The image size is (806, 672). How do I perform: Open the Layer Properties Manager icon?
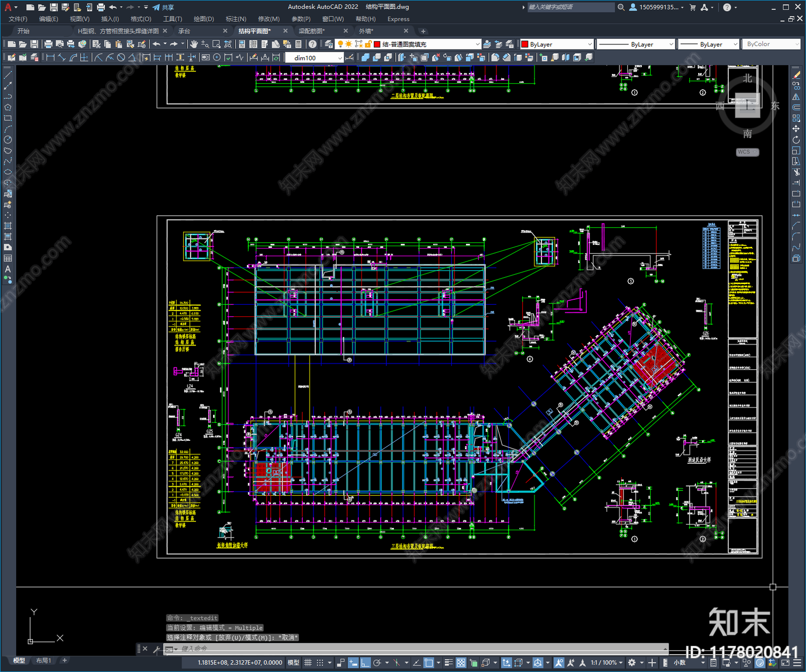coord(329,44)
